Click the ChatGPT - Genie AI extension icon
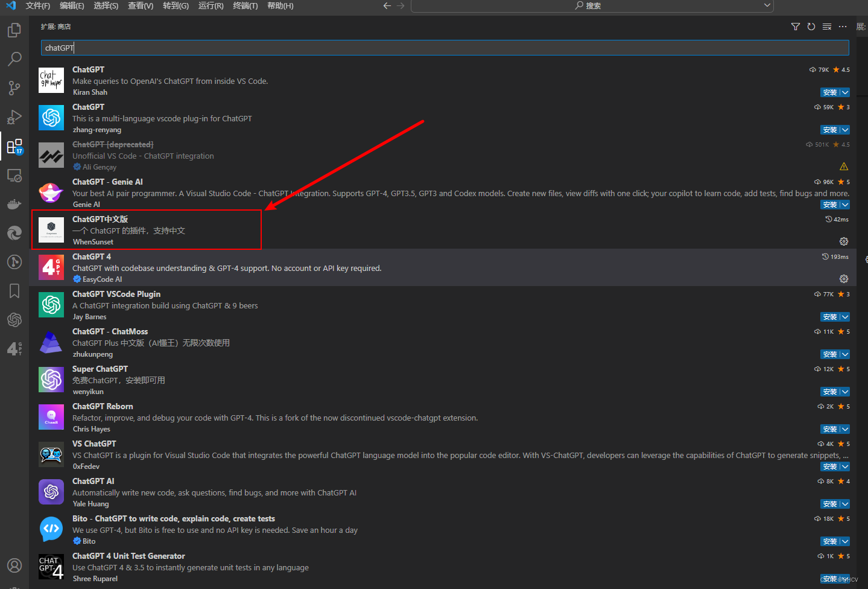868x589 pixels. tap(51, 193)
